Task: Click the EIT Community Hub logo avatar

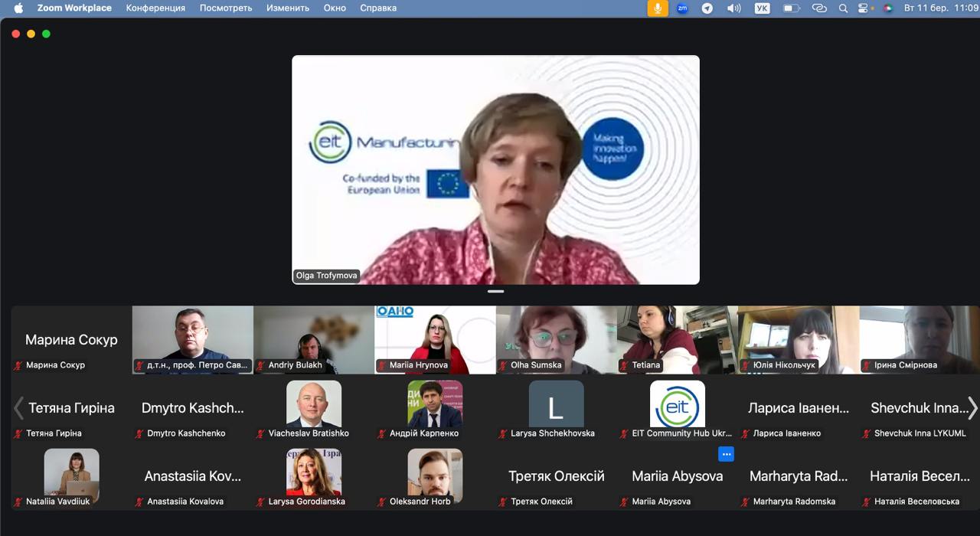Action: [x=678, y=404]
